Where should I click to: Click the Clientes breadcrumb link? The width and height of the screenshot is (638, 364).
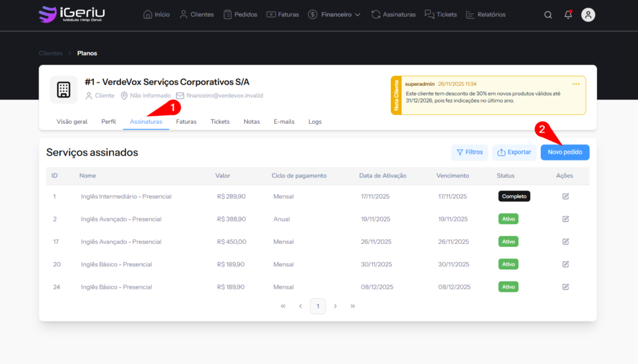[50, 54]
